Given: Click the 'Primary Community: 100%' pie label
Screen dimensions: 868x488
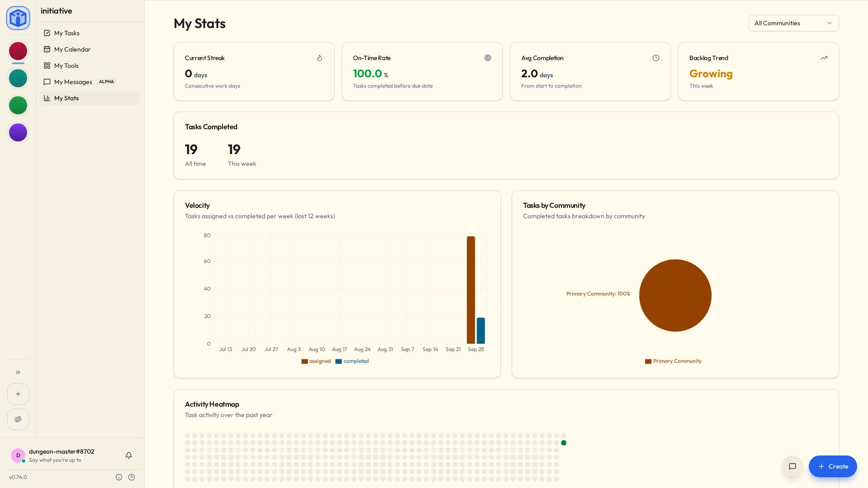Looking at the screenshot, I should pyautogui.click(x=598, y=294).
